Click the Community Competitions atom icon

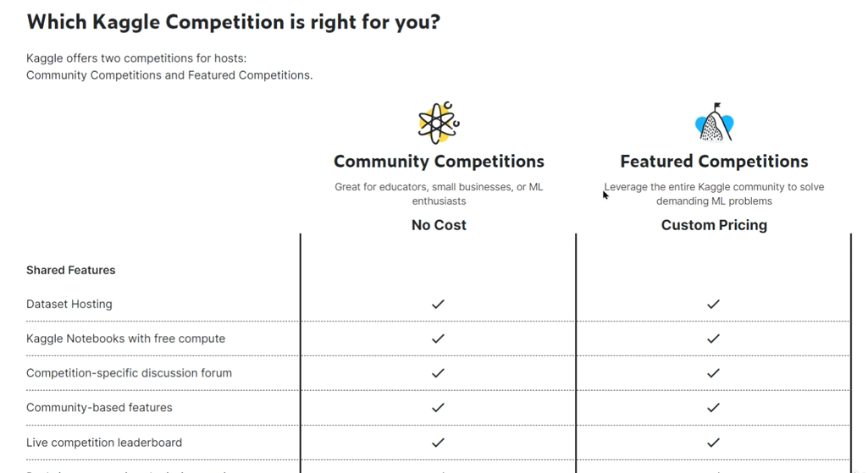[x=438, y=124]
